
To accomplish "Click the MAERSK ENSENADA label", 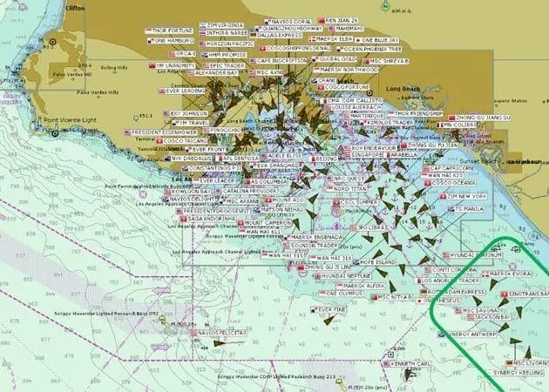I will point(314,238).
